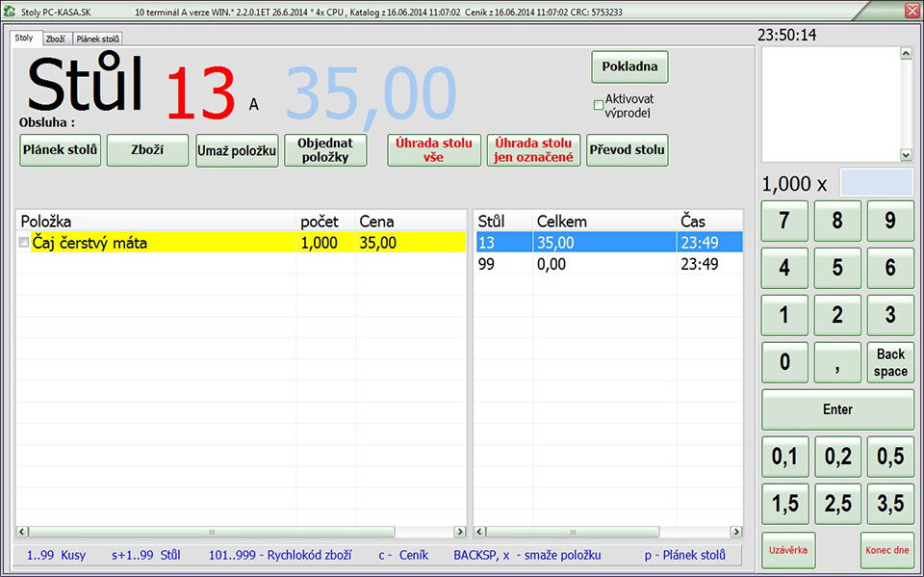This screenshot has width=924, height=577.
Task: Click left scroll arrow of items list
Action: pos(22,532)
